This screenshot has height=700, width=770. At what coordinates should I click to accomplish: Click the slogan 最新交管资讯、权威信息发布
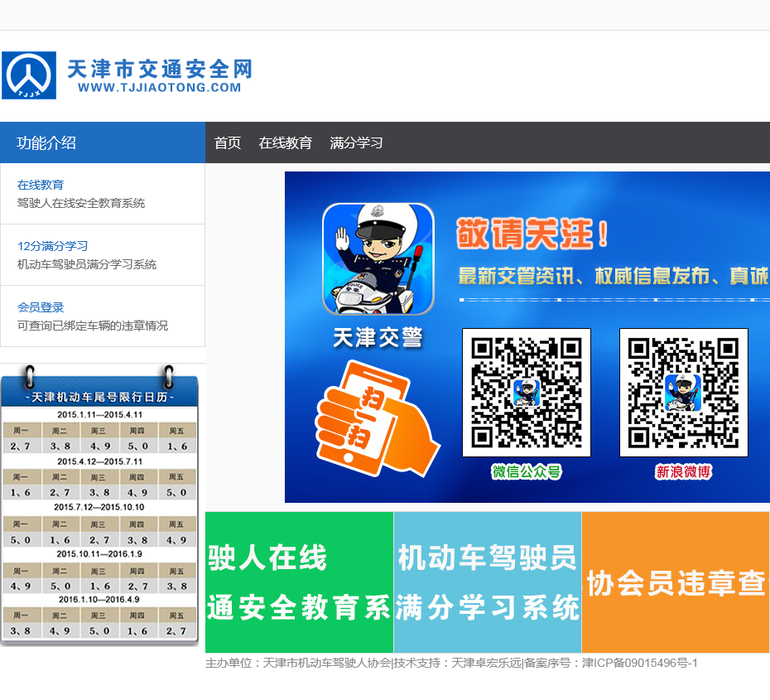(x=585, y=276)
